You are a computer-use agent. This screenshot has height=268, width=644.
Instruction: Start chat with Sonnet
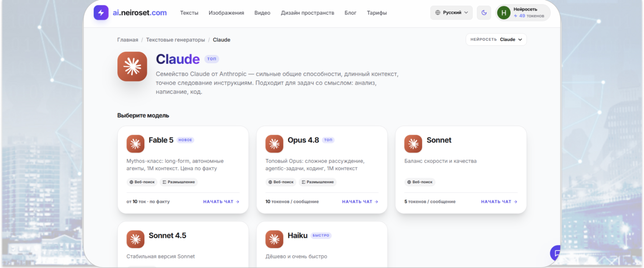point(499,202)
